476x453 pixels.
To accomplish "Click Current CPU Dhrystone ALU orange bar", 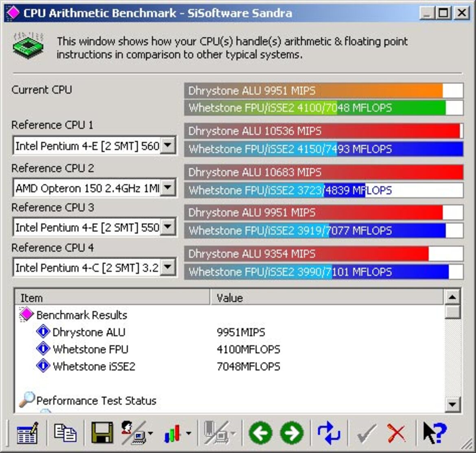I will (x=323, y=90).
